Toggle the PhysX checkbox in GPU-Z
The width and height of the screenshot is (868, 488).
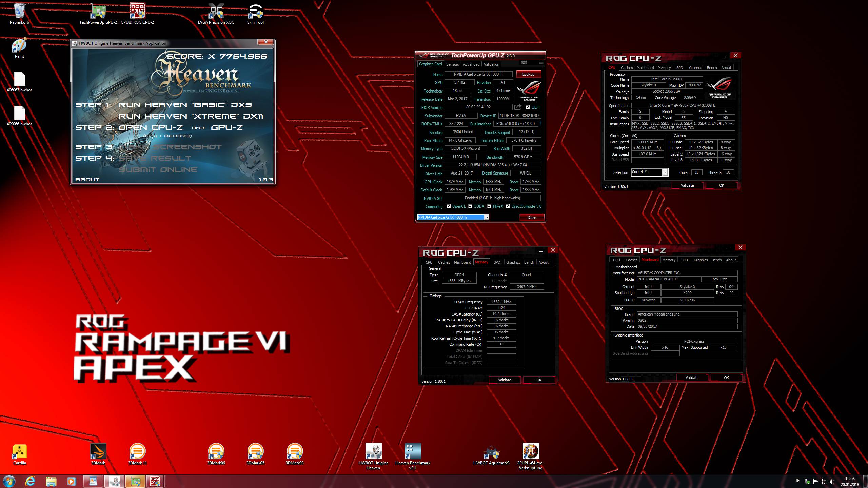tap(489, 206)
